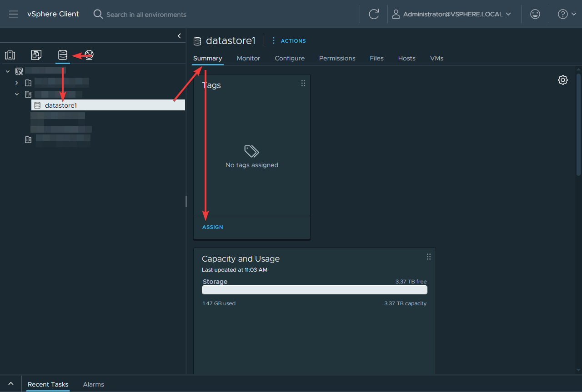Click the smiley feedback icon
Viewport: 582px width, 392px height.
(x=535, y=14)
